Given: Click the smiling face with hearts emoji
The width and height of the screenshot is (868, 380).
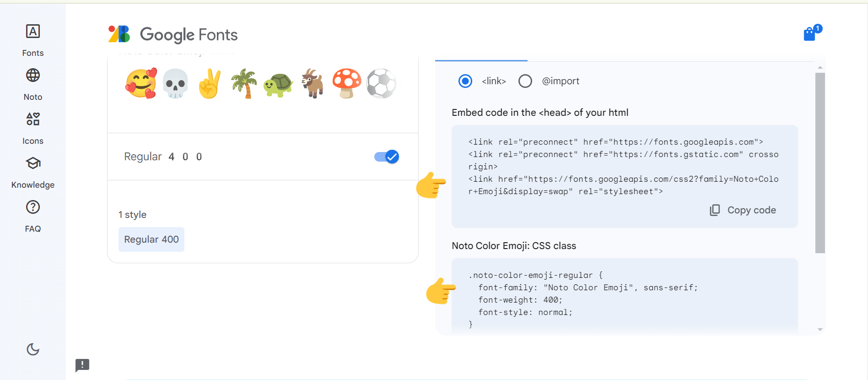Looking at the screenshot, I should [x=141, y=83].
